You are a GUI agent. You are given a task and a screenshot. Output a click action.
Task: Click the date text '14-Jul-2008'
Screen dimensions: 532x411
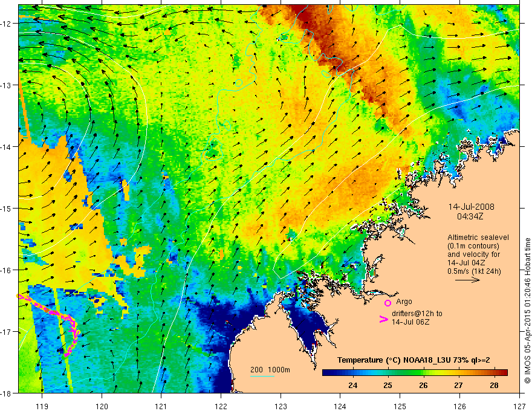[x=472, y=207]
